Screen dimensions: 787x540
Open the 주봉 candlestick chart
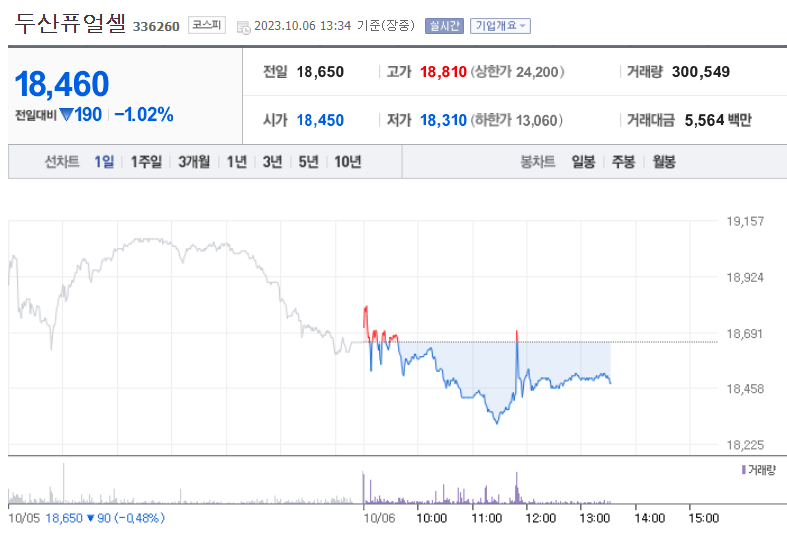[x=623, y=162]
